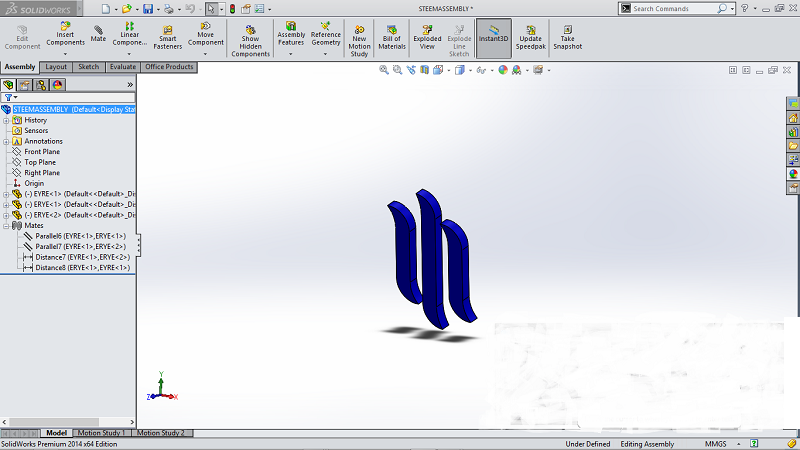Click Update Speedpak
Viewport: 800px width, 450px height.
530,38
